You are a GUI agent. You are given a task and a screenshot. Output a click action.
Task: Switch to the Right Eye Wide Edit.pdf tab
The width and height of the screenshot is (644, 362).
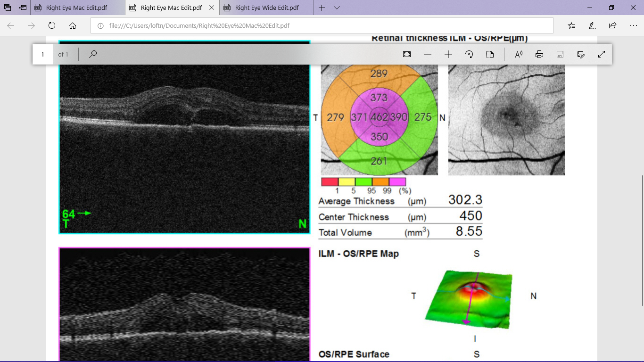coord(266,8)
